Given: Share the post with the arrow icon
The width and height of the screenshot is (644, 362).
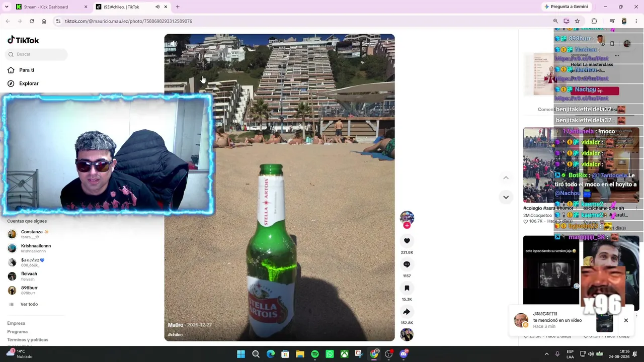Looking at the screenshot, I should (x=407, y=312).
